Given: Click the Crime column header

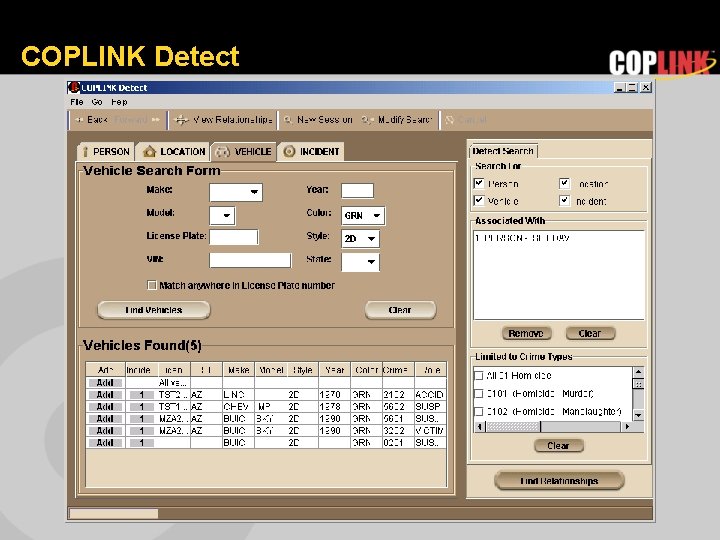Looking at the screenshot, I should point(399,370).
